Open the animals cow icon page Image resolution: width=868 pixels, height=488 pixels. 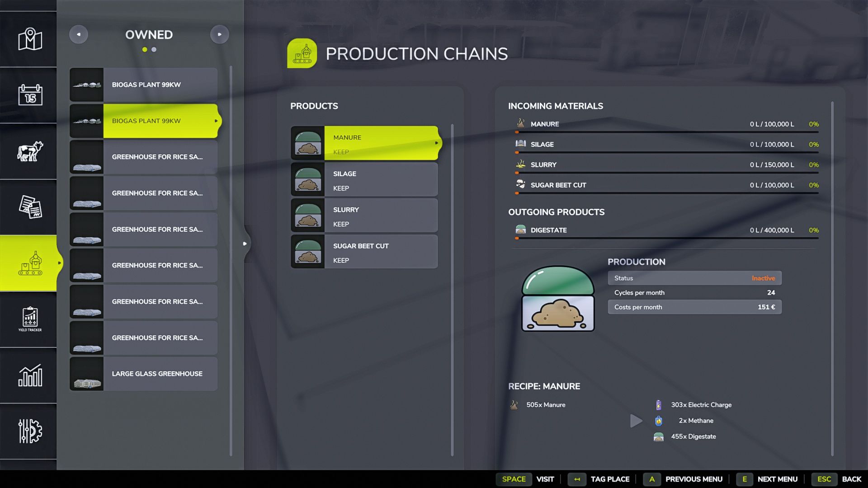(30, 151)
